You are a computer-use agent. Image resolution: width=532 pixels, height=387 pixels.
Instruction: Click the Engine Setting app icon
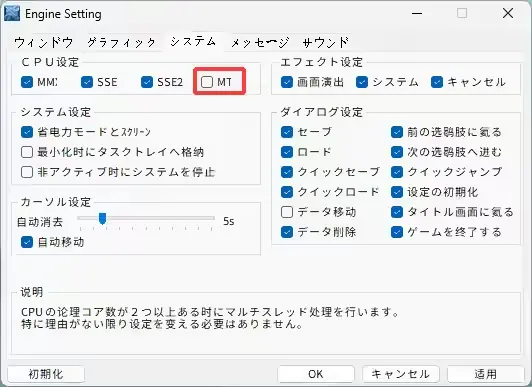(12, 14)
